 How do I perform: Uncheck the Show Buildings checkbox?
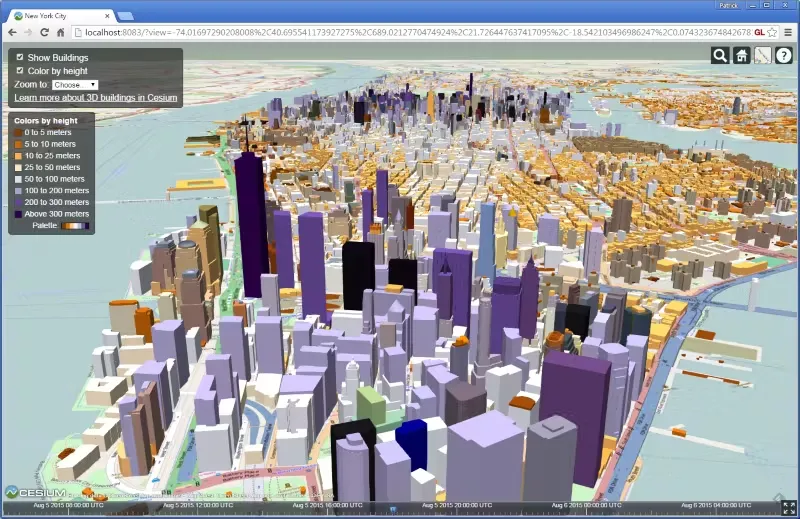coord(20,57)
